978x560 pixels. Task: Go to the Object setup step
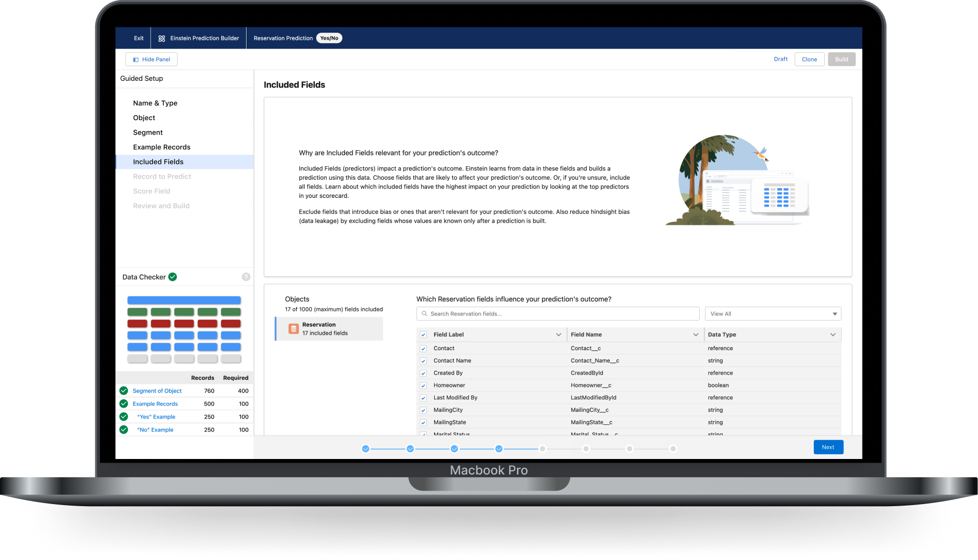point(144,118)
